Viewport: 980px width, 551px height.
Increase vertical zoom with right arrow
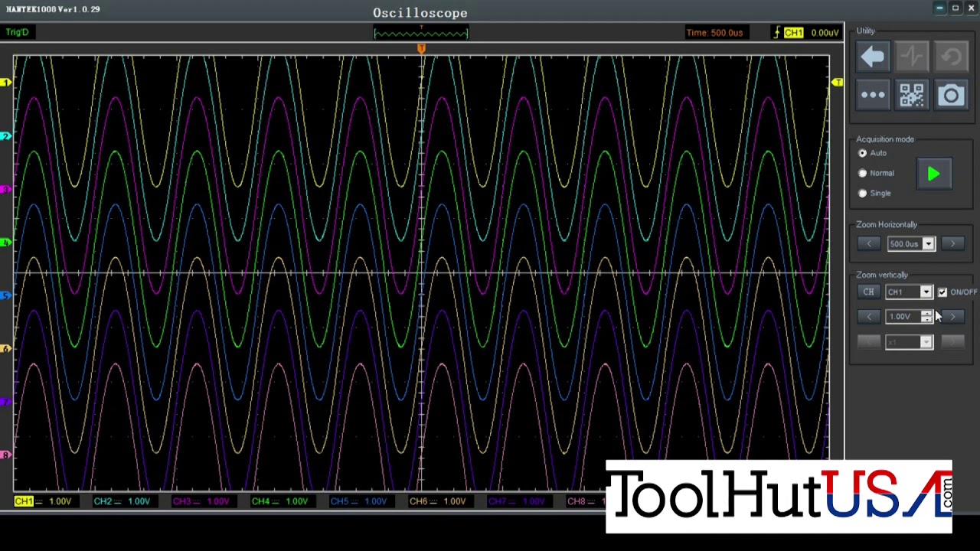coord(952,316)
